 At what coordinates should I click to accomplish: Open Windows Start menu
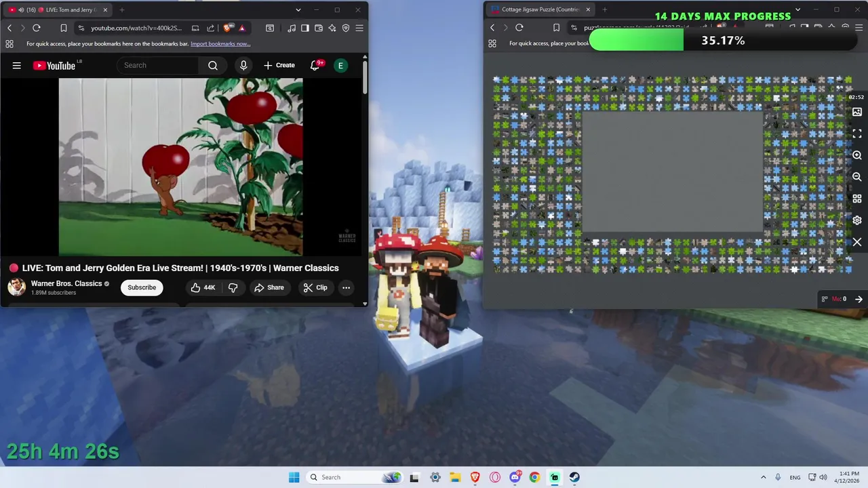pyautogui.click(x=294, y=477)
